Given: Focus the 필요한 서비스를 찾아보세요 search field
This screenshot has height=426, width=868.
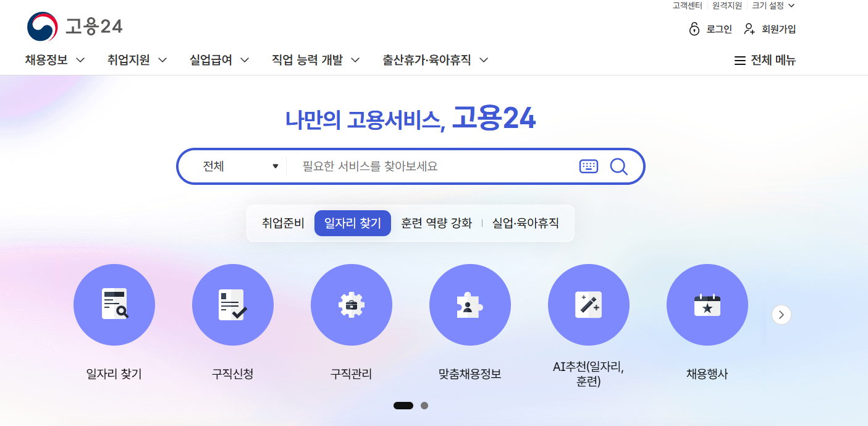Looking at the screenshot, I should click(x=432, y=166).
